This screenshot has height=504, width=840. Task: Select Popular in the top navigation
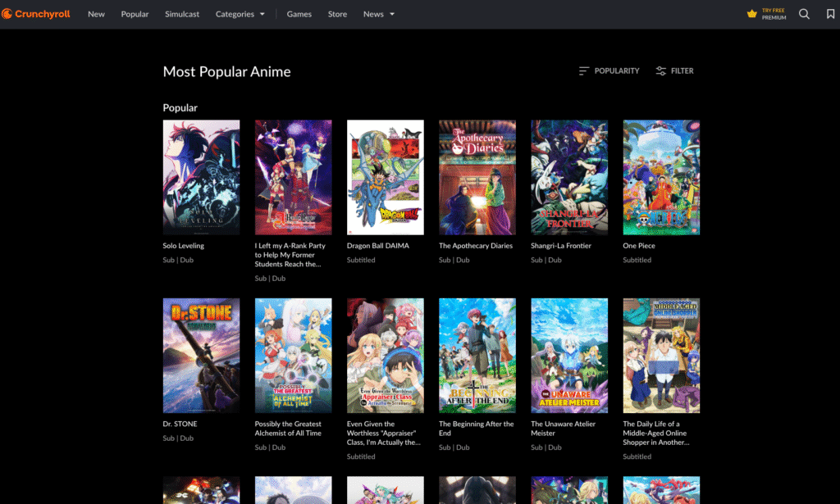coord(135,15)
